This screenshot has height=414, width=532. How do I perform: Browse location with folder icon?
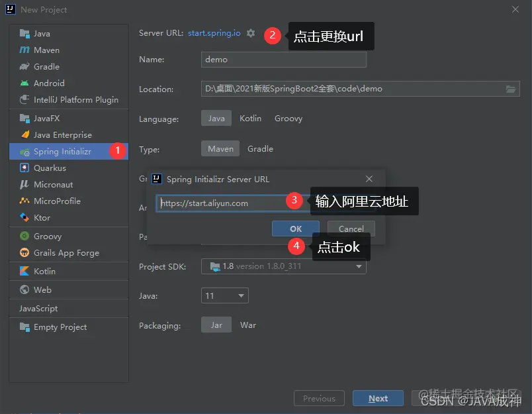click(511, 89)
